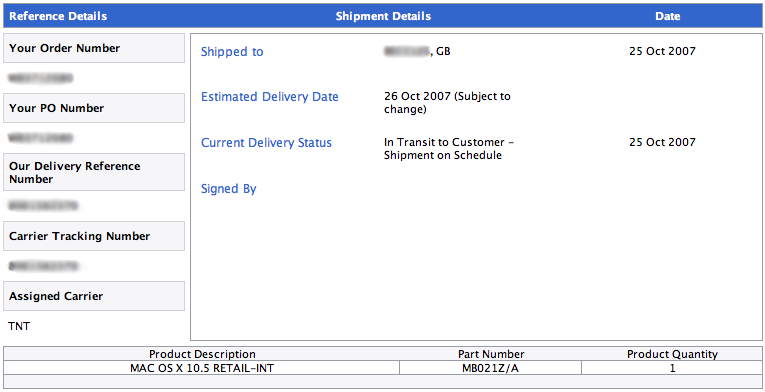Click the Date column header
The width and height of the screenshot is (765, 392).
(x=667, y=16)
